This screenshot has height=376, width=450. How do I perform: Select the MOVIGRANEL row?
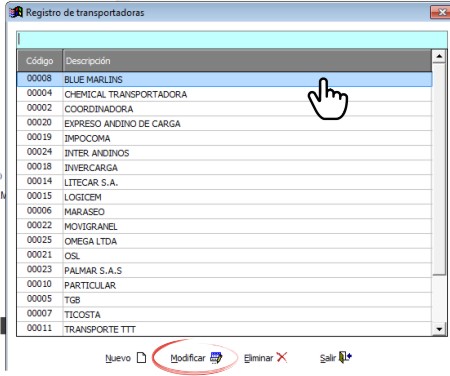(224, 227)
